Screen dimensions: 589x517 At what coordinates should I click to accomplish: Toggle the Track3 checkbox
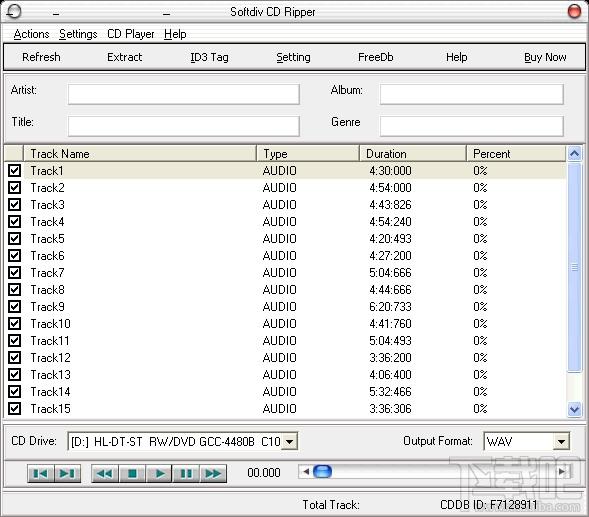tap(14, 204)
